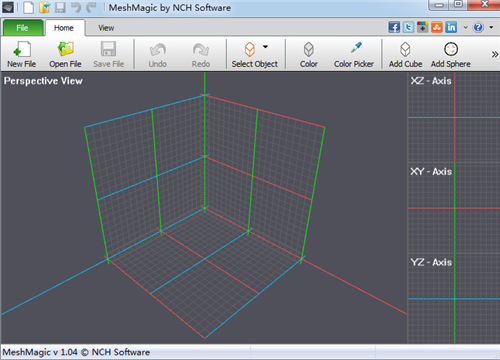This screenshot has width=500, height=360.
Task: Expand the Select Object dropdown arrow
Action: point(265,47)
